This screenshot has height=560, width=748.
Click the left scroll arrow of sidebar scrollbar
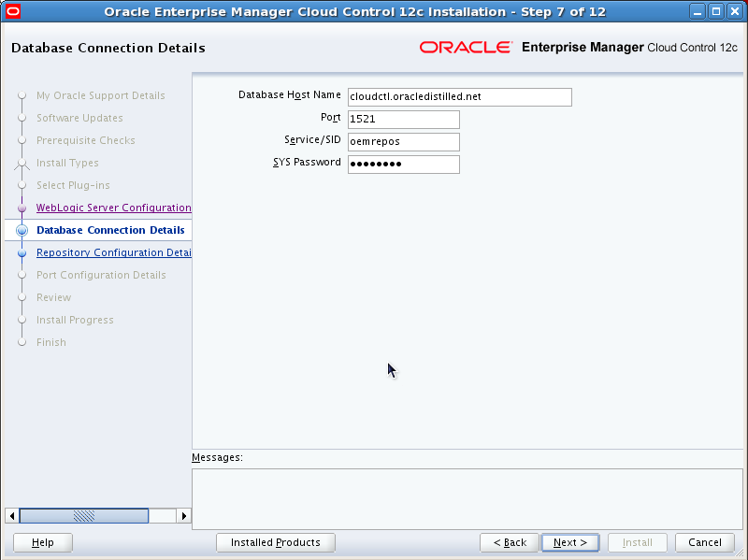coord(12,516)
